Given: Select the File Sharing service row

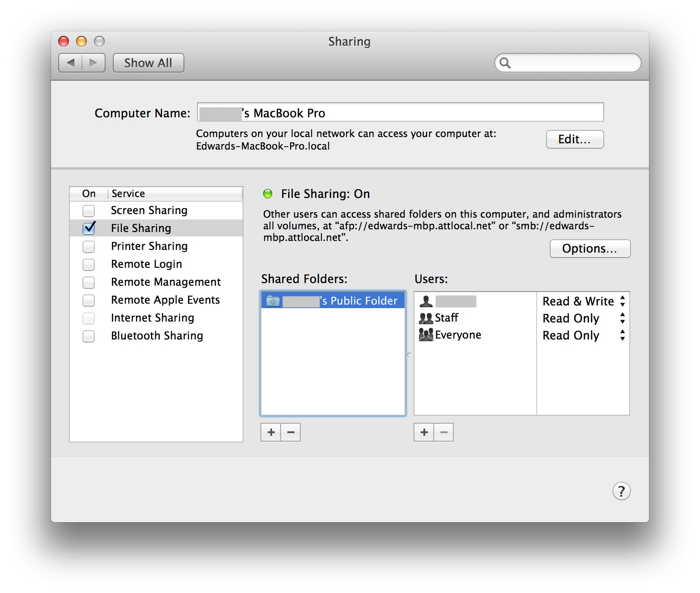Looking at the screenshot, I should [x=156, y=228].
